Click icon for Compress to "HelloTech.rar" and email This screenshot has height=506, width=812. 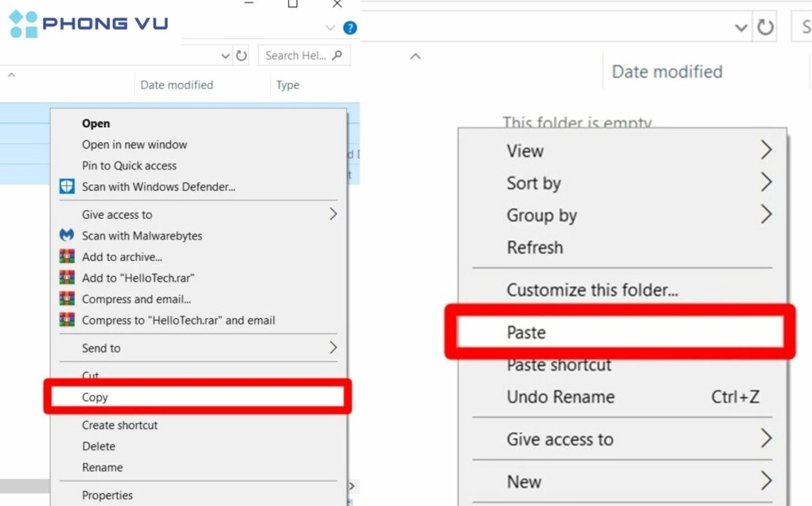[67, 321]
